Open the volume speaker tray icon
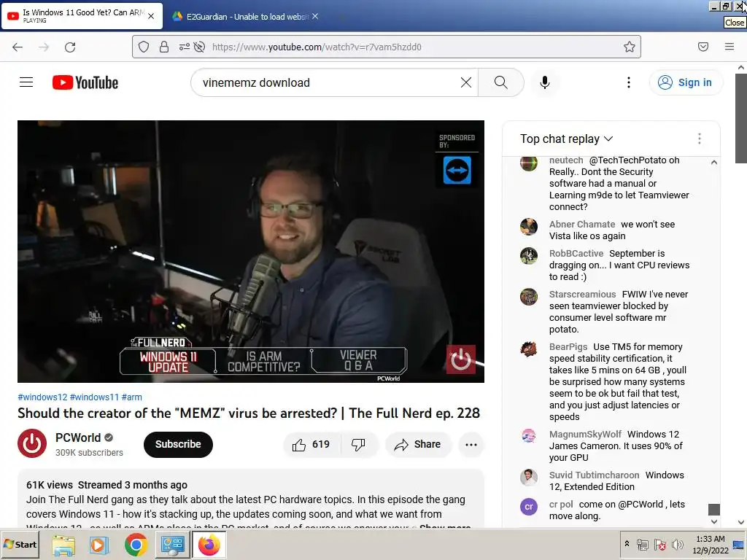The width and height of the screenshot is (747, 560). tap(677, 544)
